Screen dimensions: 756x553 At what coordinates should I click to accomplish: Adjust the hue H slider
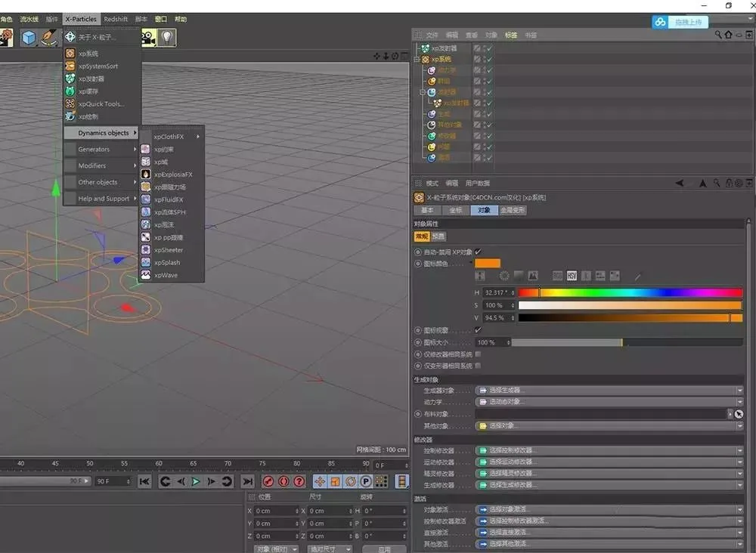(631, 292)
